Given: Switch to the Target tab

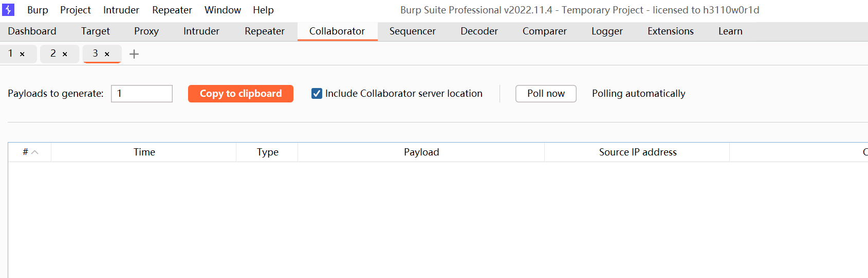Looking at the screenshot, I should click(x=96, y=31).
